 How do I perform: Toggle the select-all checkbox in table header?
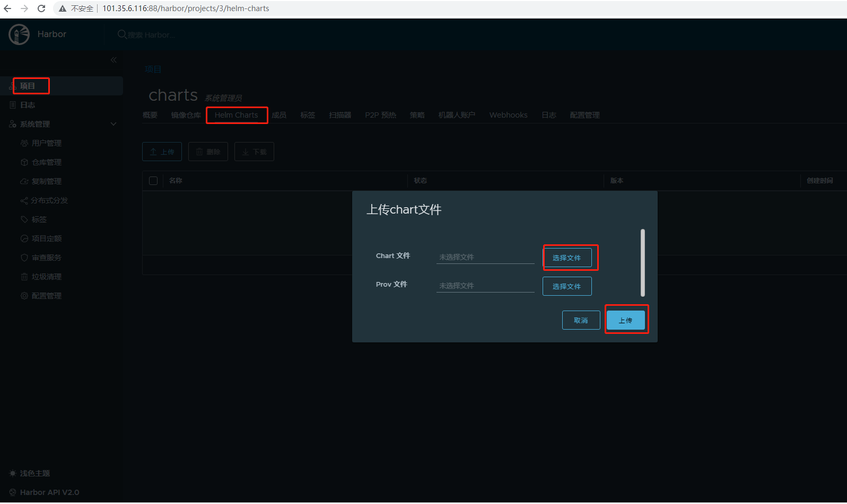coord(153,181)
